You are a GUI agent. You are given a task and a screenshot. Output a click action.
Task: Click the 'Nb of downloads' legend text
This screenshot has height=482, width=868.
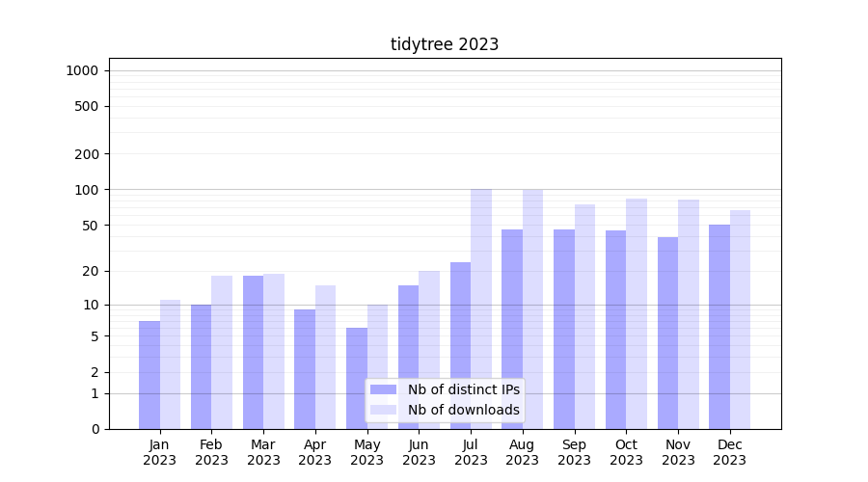coord(463,410)
